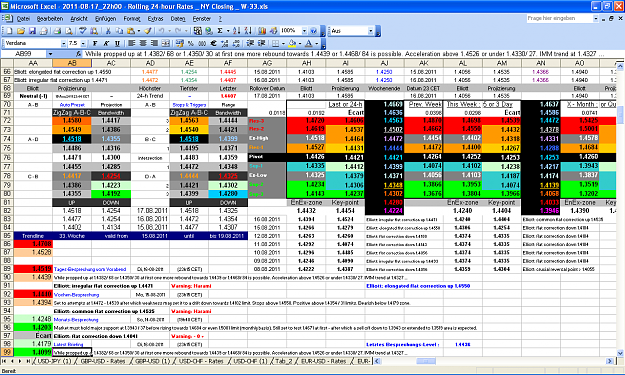
Task: Expand the 7.5 font size dropdown
Action: click(83, 43)
